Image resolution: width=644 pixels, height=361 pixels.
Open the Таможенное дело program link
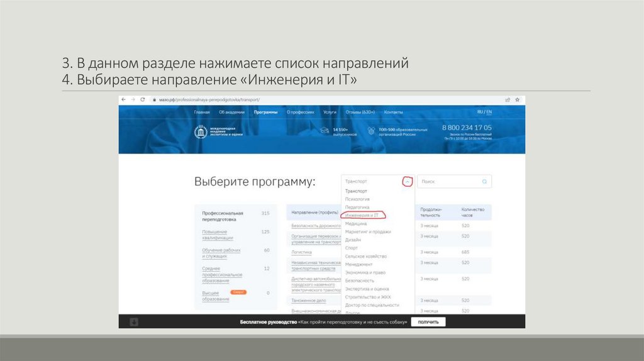(308, 301)
